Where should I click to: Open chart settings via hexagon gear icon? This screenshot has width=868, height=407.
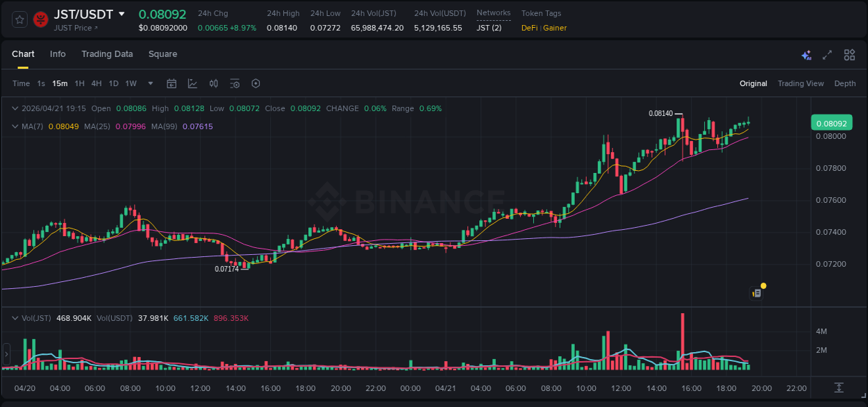tap(256, 83)
